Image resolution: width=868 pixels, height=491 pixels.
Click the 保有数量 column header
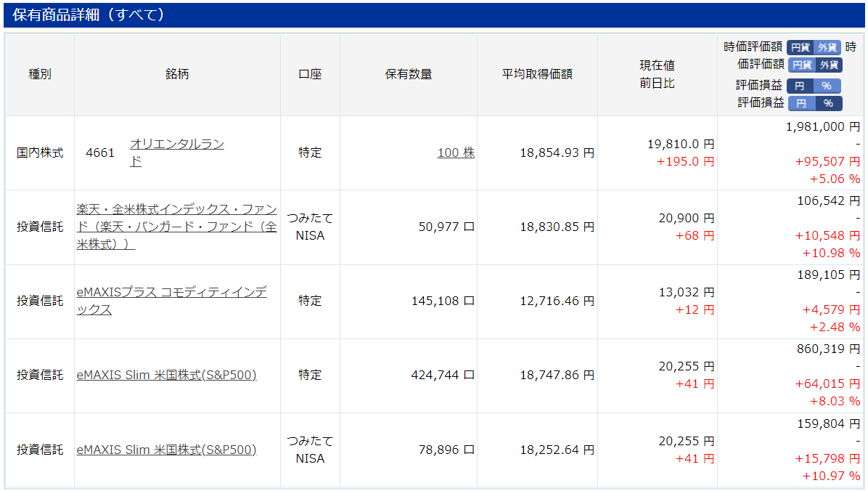(x=409, y=74)
